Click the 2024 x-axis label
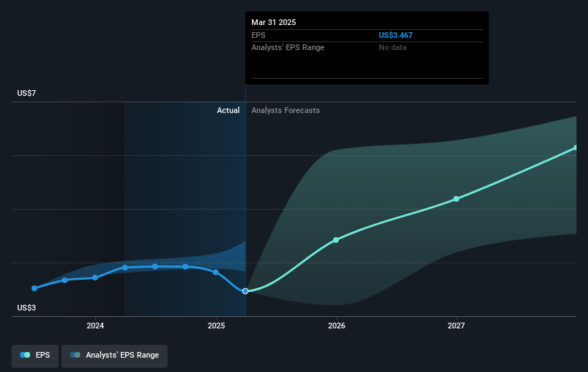The height and width of the screenshot is (372, 588). point(95,325)
